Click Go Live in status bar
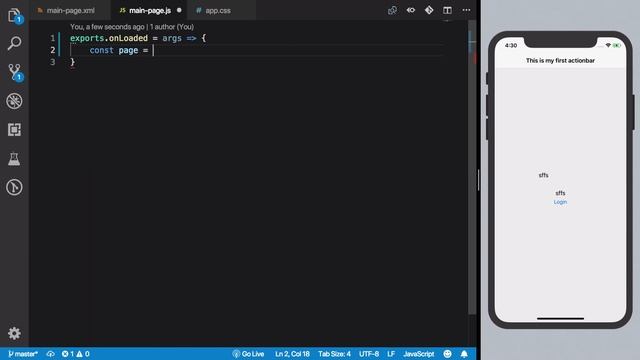Screen dimensions: 640x360 pyautogui.click(x=248, y=354)
